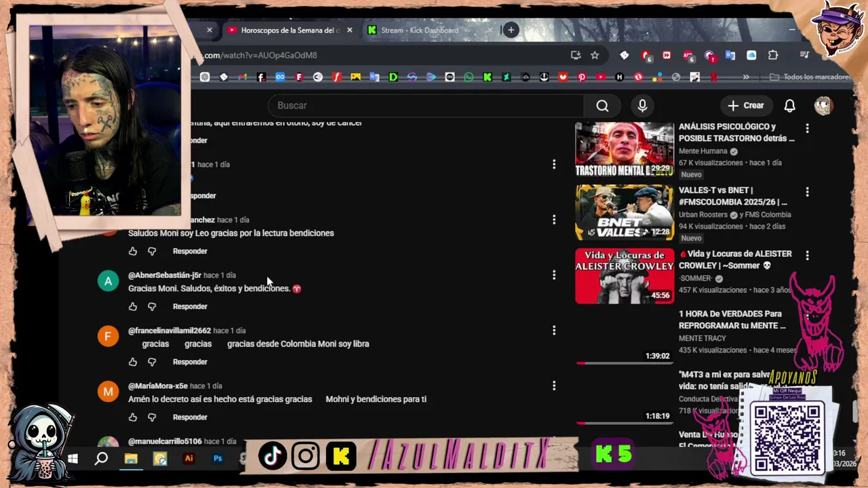Dislike the 'Saludos Moni soy Leo' comment

[152, 251]
